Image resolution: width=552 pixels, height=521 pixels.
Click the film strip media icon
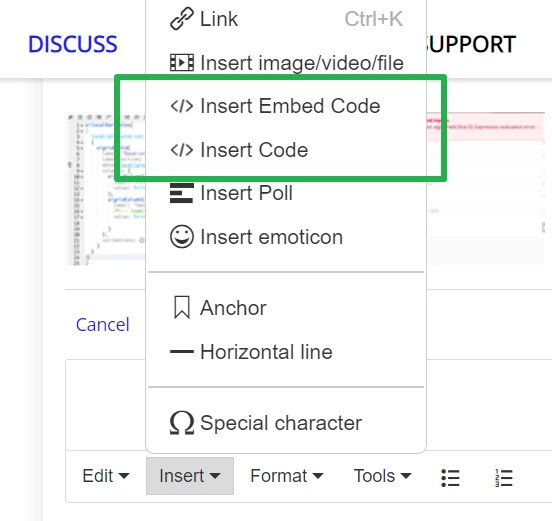pyautogui.click(x=182, y=63)
